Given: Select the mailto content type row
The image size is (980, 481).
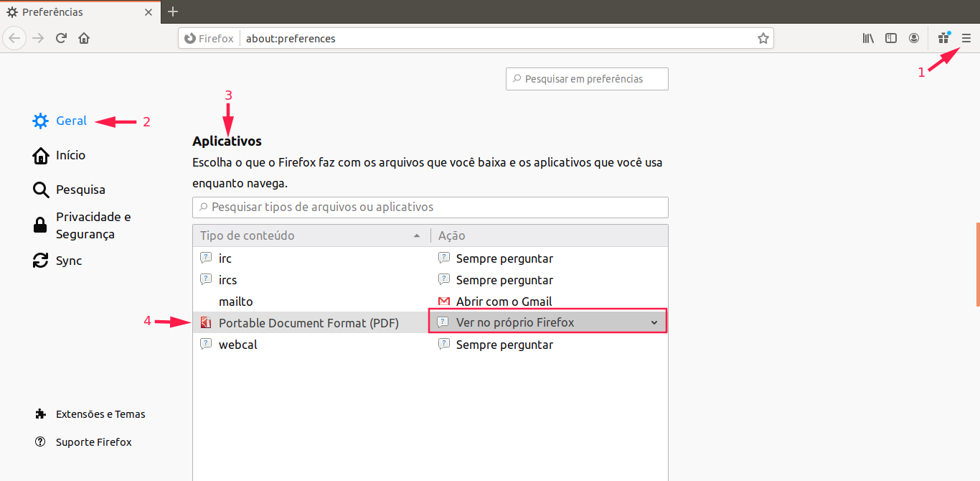Looking at the screenshot, I should pyautogui.click(x=236, y=301).
